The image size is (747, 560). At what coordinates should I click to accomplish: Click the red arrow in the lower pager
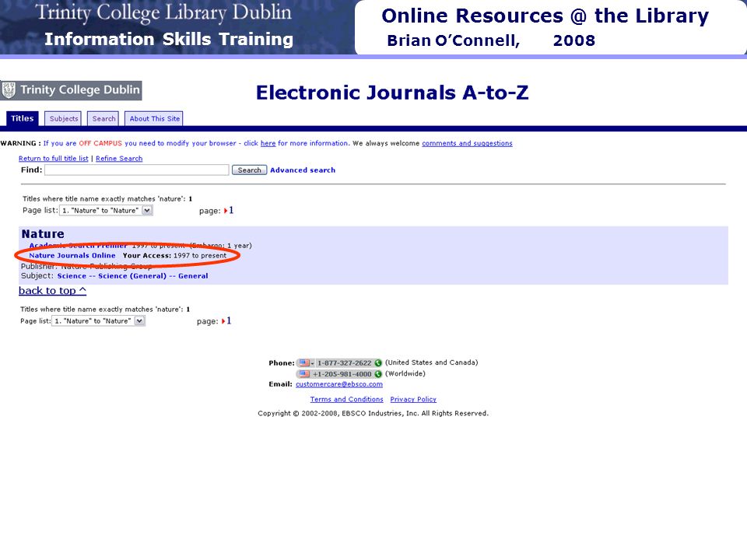coord(223,321)
